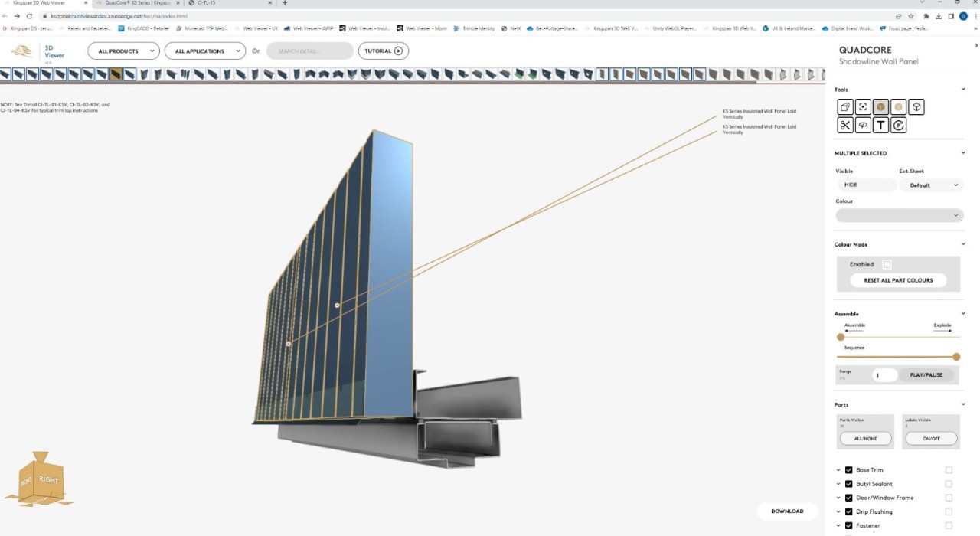980x536 pixels.
Task: Click the circular arrow reset tool icon
Action: (x=899, y=126)
